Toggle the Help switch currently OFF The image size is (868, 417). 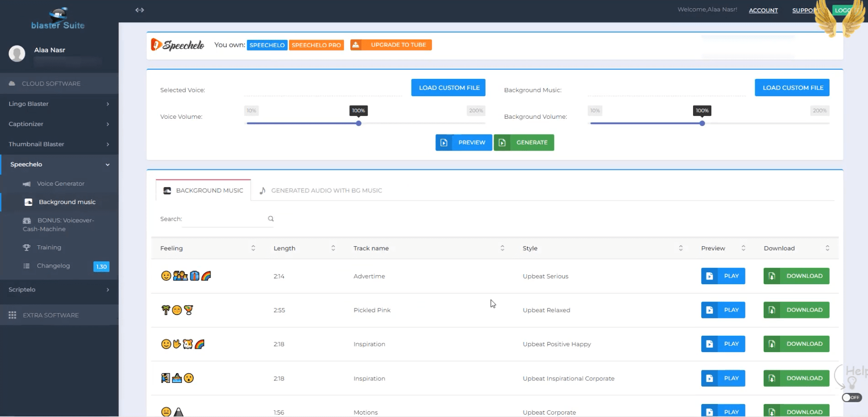[852, 397]
